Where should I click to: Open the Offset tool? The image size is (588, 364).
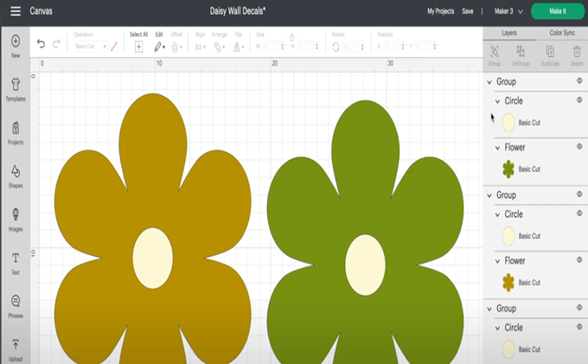176,47
